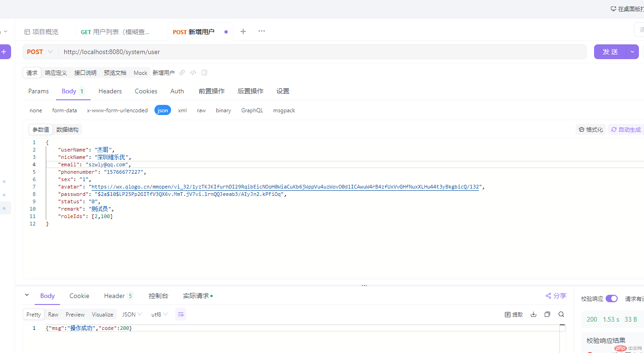Open a new tab with plus icon
The width and height of the screenshot is (644, 353).
click(243, 31)
